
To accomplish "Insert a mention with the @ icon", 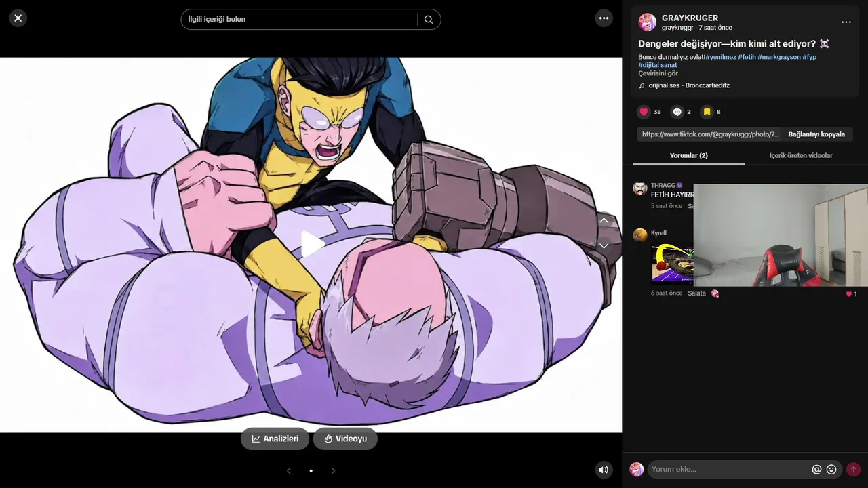I will (816, 469).
